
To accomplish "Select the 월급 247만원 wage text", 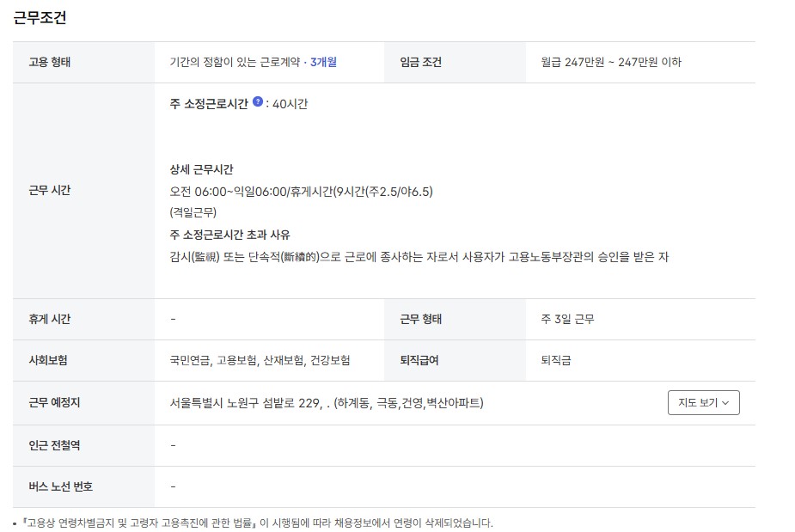I will coord(611,62).
